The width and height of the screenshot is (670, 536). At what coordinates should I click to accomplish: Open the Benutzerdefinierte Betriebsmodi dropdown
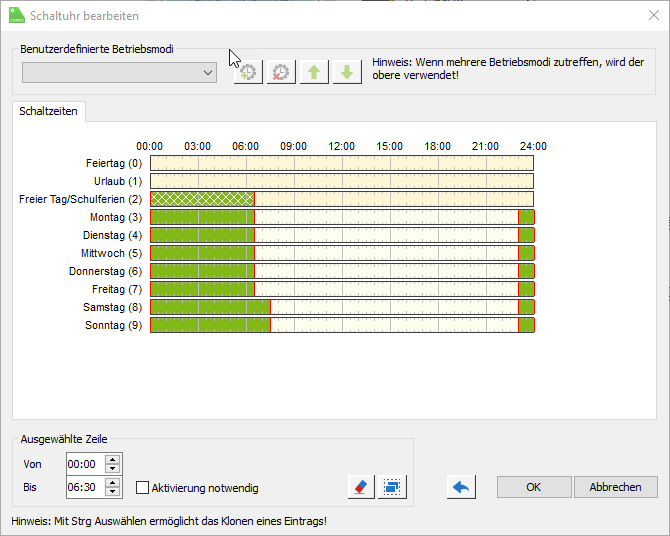click(119, 73)
